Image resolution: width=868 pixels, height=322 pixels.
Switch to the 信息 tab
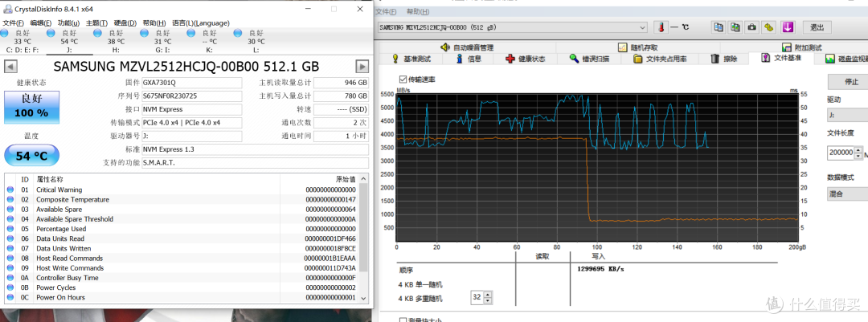(x=469, y=59)
